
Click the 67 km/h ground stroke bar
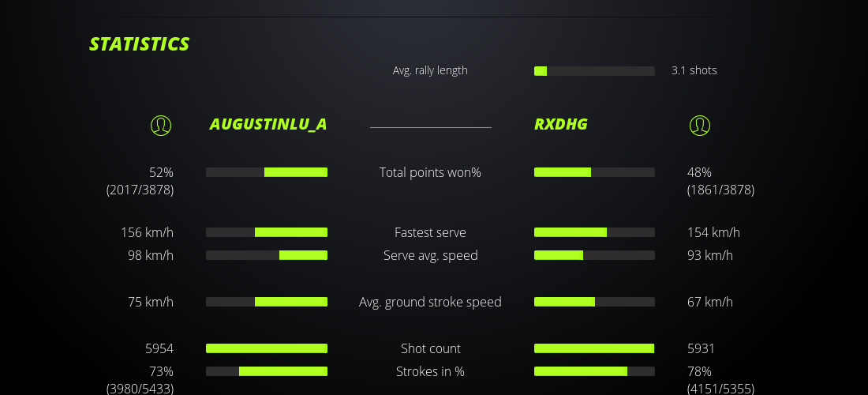pos(594,302)
